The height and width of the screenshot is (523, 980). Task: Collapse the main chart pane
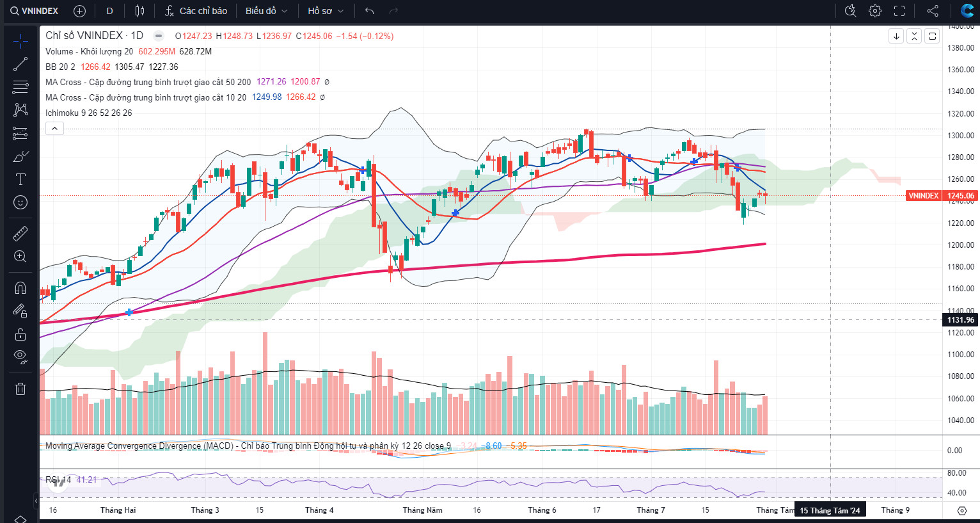tap(914, 36)
